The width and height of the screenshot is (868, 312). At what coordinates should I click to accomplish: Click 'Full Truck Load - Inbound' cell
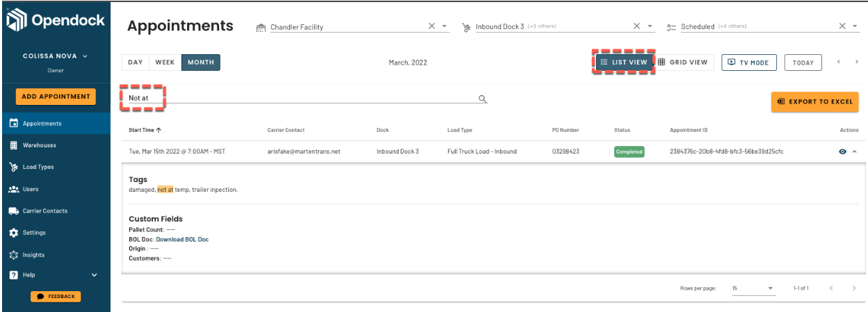tap(482, 151)
